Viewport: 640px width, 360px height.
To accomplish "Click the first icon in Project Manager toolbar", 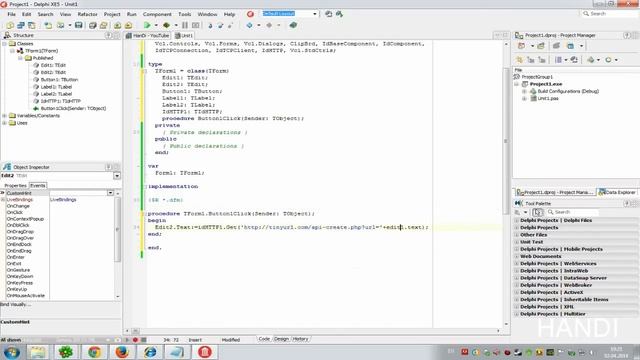I will (521, 46).
